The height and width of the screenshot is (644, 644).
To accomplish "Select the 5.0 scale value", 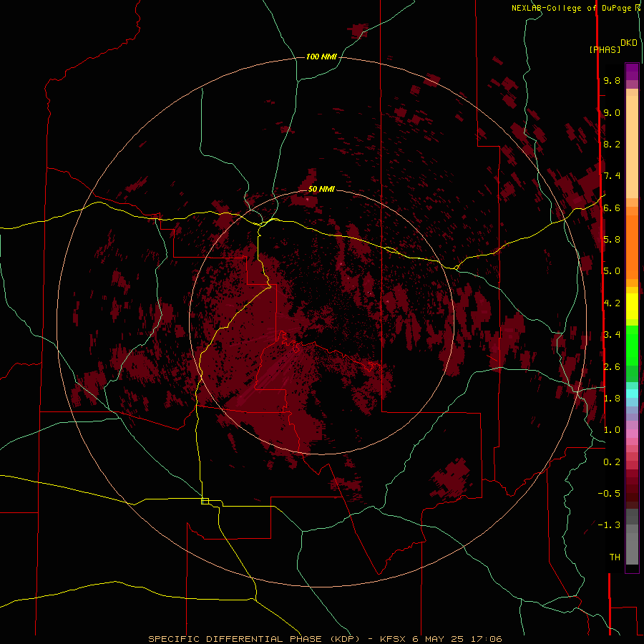I will (612, 271).
